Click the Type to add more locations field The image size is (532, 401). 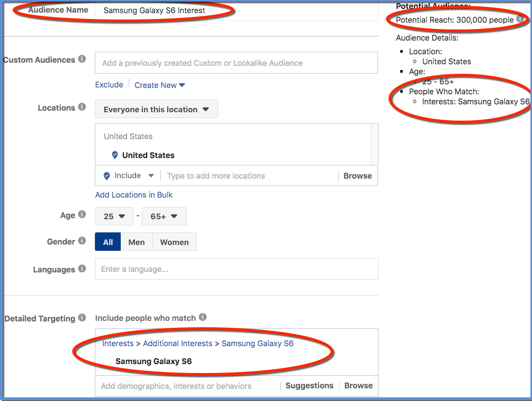tap(216, 176)
